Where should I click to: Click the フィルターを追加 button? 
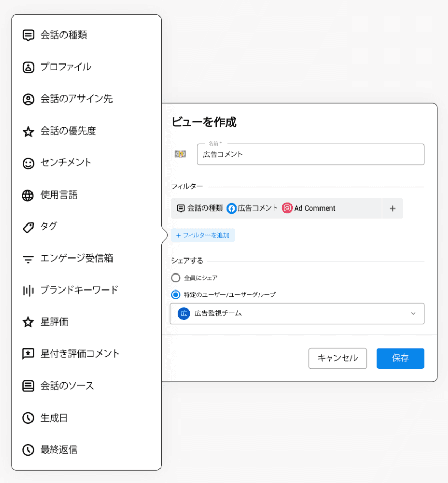pyautogui.click(x=203, y=235)
